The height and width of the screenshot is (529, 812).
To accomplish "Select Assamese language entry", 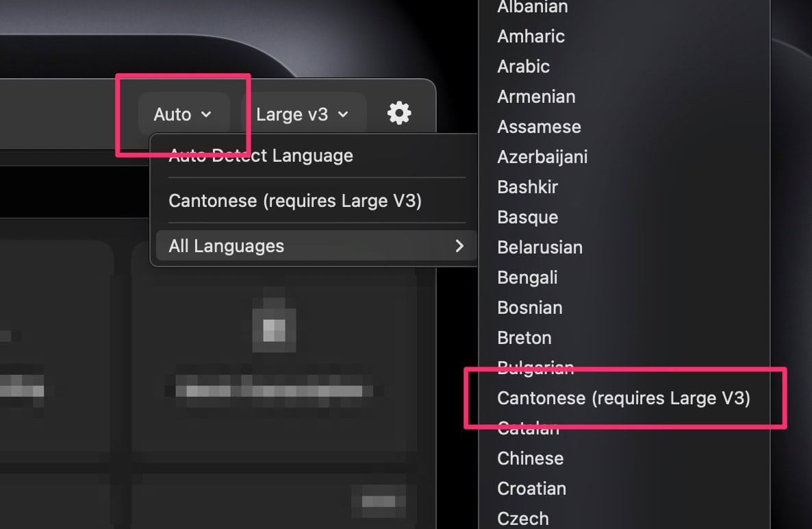I will 539,127.
